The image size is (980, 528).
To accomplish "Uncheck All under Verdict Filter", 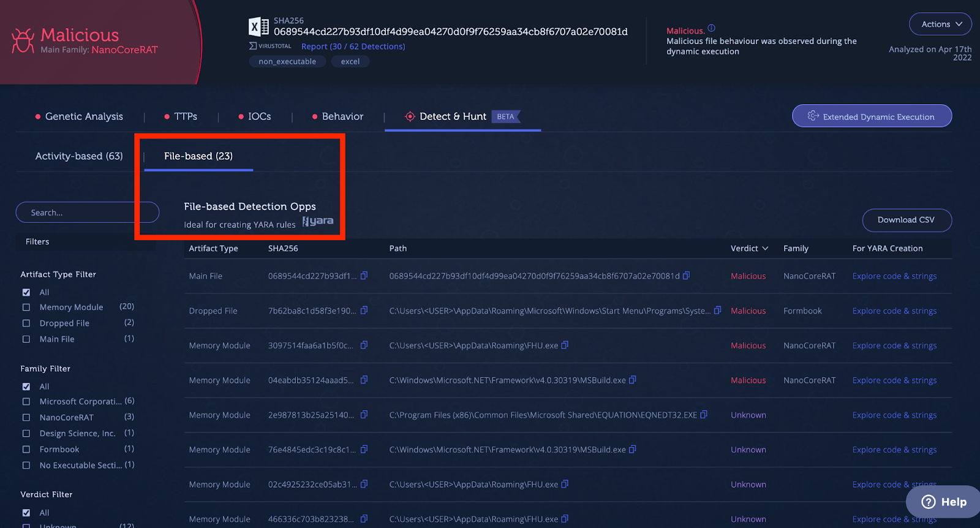I will (26, 513).
